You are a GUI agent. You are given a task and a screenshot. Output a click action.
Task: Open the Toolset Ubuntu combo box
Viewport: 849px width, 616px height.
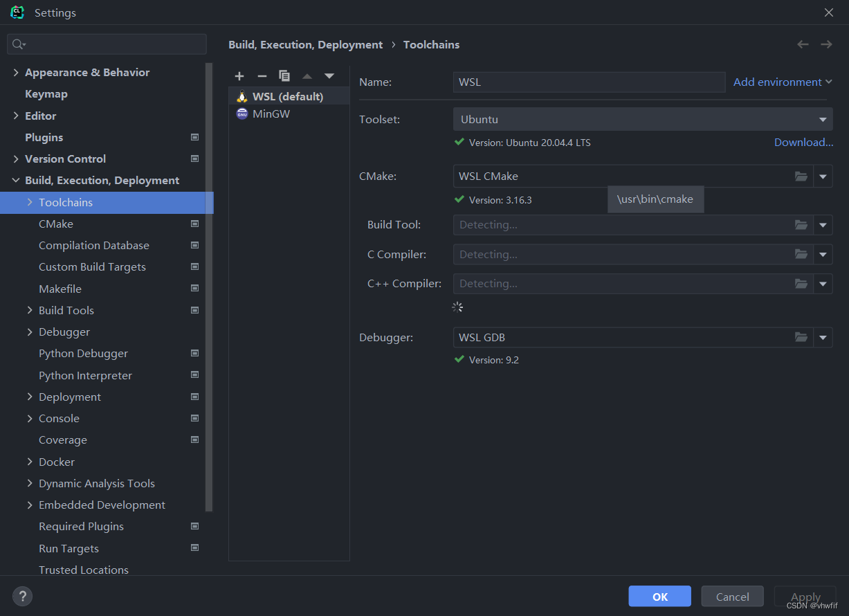click(x=643, y=119)
